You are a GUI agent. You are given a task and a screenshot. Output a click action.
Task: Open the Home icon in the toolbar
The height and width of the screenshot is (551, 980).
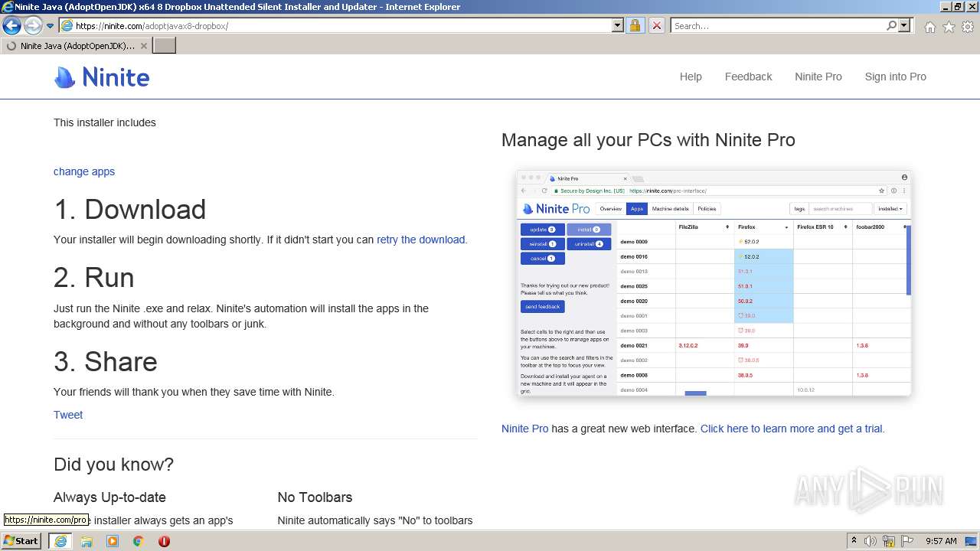pyautogui.click(x=929, y=27)
